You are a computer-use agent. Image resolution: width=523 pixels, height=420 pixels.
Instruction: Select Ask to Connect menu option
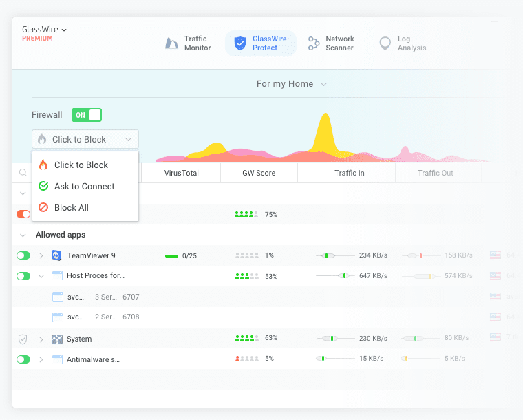tap(85, 186)
